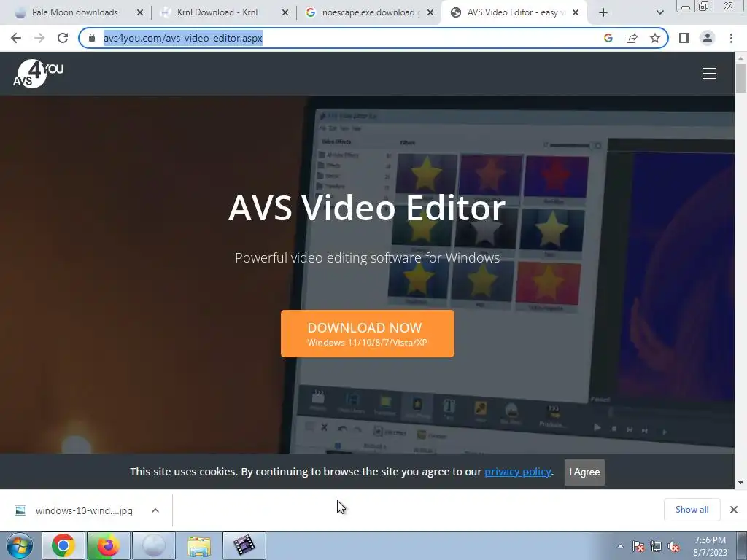Viewport: 747px width, 560px height.
Task: Open Chrome from the taskbar
Action: point(63,545)
